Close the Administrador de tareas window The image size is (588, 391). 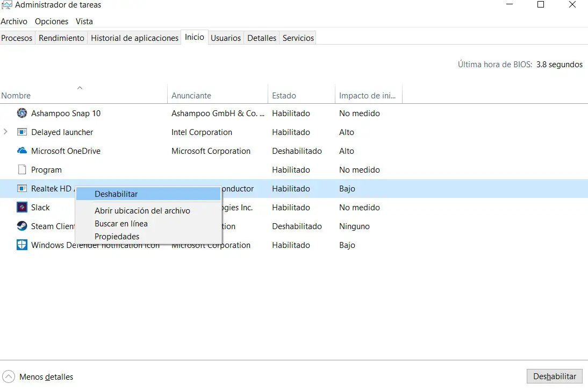point(572,4)
